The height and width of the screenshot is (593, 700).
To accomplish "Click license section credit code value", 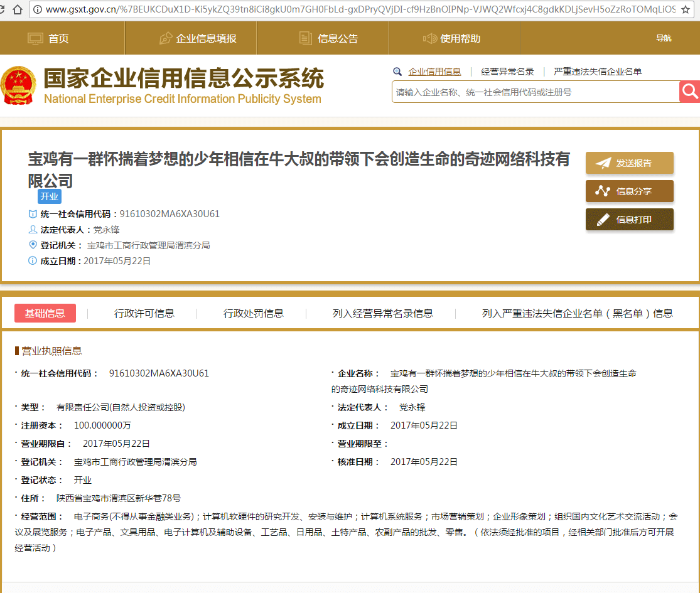I will pos(159,373).
